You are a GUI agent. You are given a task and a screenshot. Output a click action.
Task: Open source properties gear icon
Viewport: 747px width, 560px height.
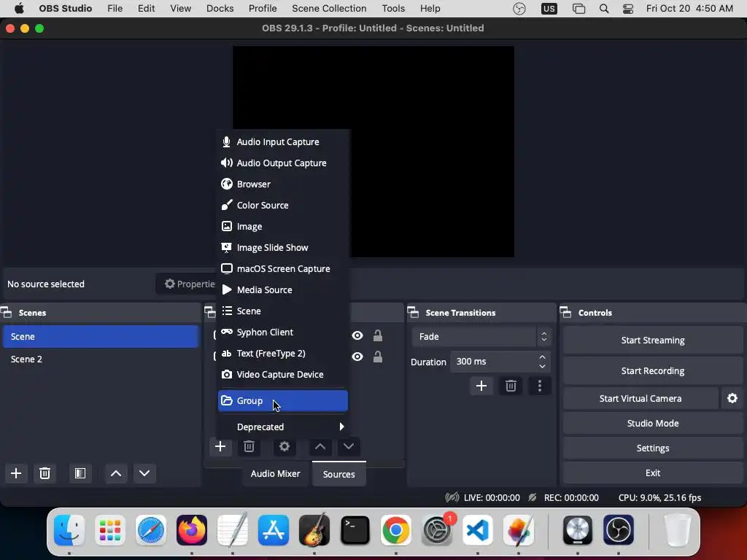[x=285, y=447]
